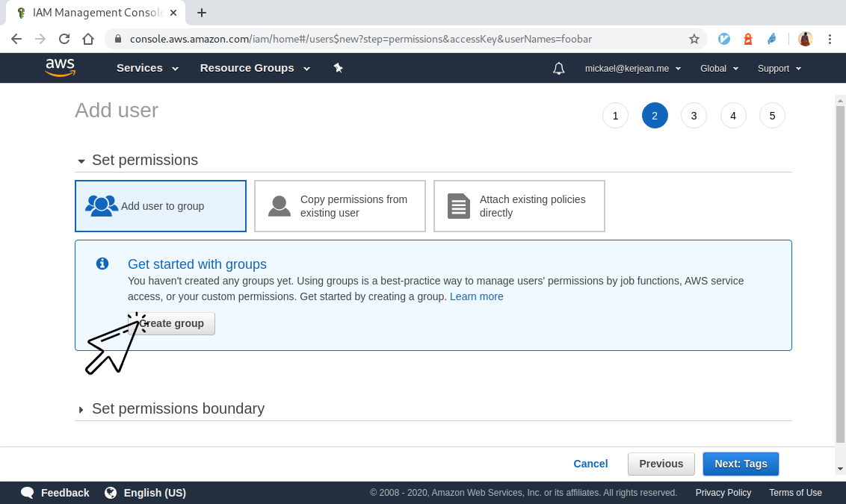Switch to the IAM Management Console tab
The width and height of the screenshot is (846, 504).
click(x=96, y=13)
